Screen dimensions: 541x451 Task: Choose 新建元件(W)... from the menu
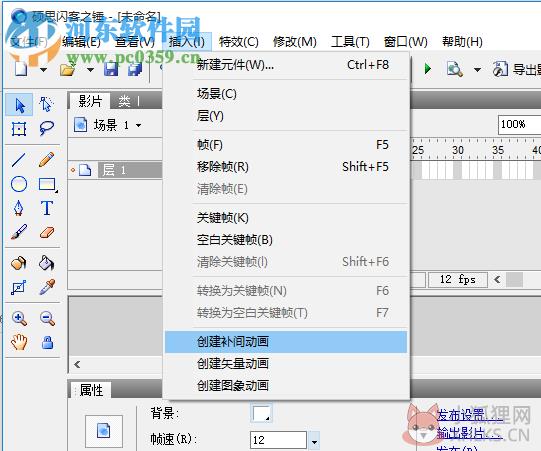pos(287,65)
